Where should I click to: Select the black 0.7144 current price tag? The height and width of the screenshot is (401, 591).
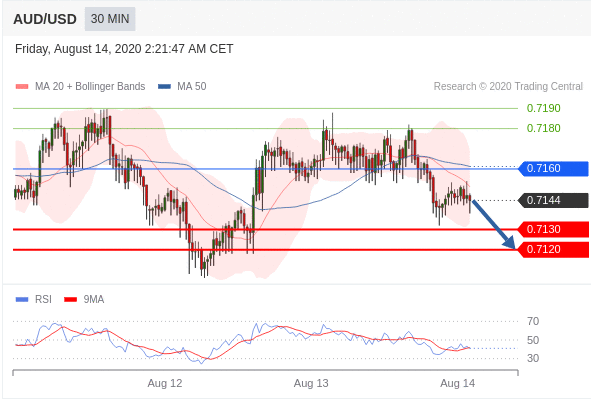point(553,200)
